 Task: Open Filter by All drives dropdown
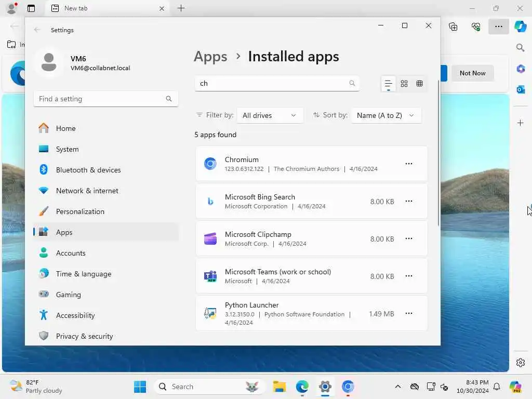tap(270, 115)
